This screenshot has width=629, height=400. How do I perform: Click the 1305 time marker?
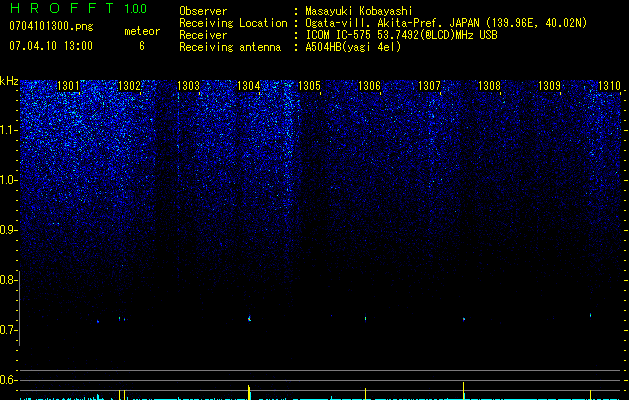[309, 85]
